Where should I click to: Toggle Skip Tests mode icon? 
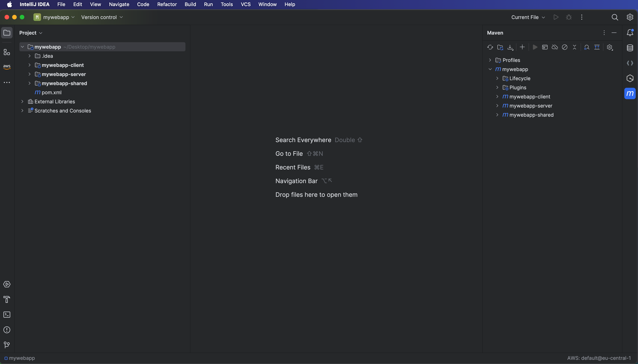click(565, 47)
